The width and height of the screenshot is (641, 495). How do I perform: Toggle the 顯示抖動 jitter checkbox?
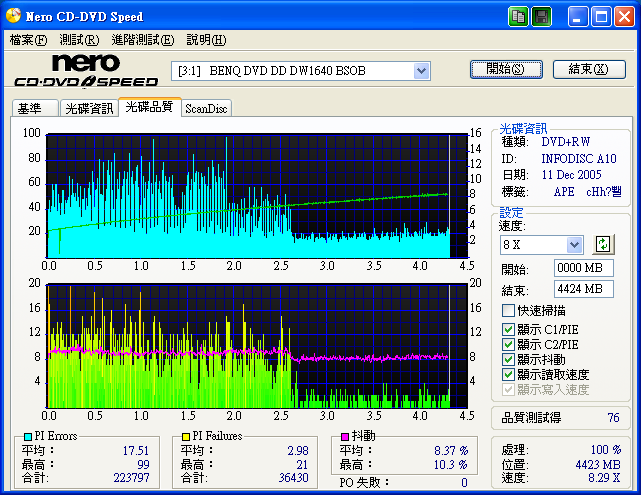coord(508,360)
